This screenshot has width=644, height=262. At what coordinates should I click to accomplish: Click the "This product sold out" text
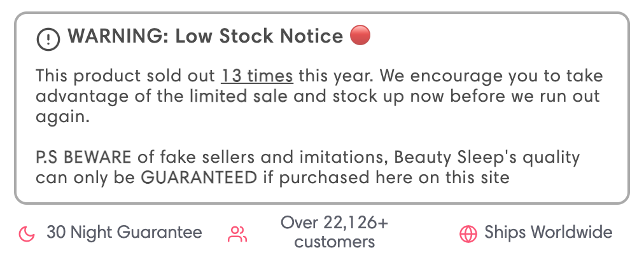pyautogui.click(x=125, y=76)
